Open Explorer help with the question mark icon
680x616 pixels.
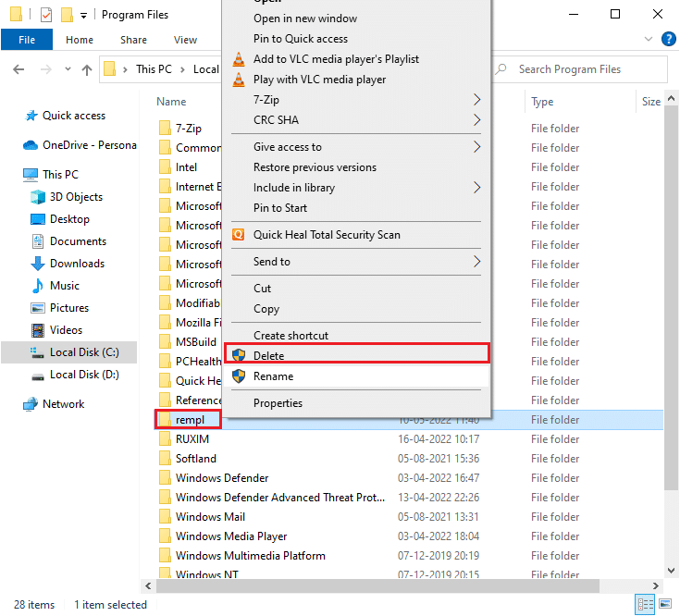668,39
